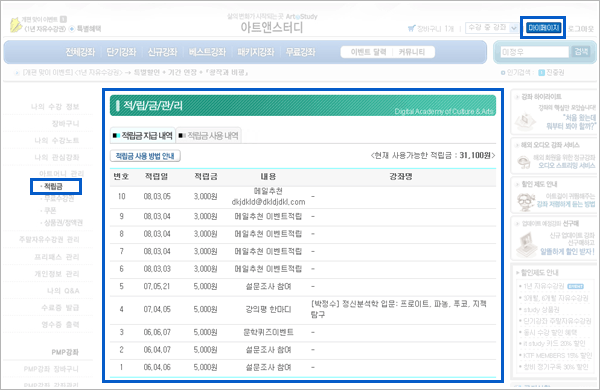Screen dimensions: 600x390
Task: Open 주말자유수강권 관리 in sidebar
Action: coord(49,240)
